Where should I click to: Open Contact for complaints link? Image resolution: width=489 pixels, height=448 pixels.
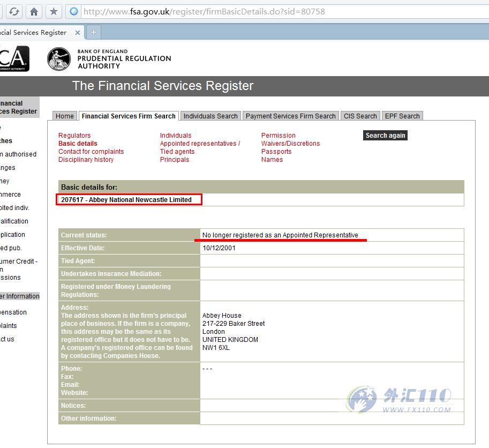point(91,152)
